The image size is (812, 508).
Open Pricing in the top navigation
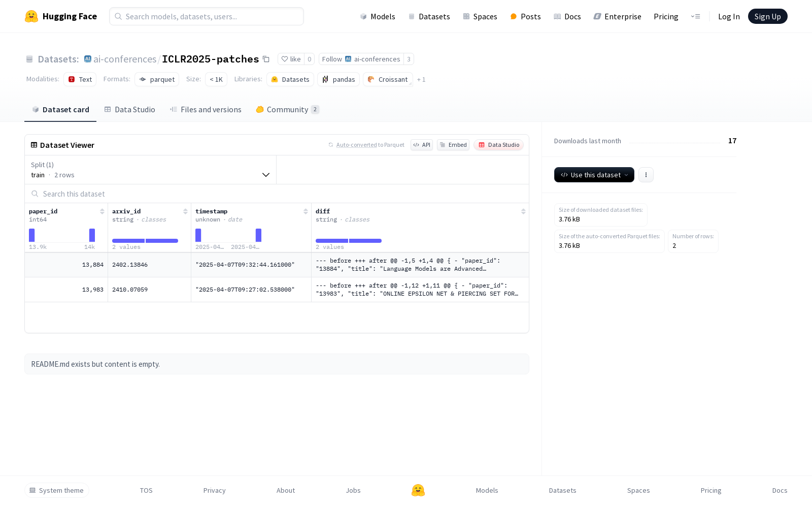(x=666, y=16)
